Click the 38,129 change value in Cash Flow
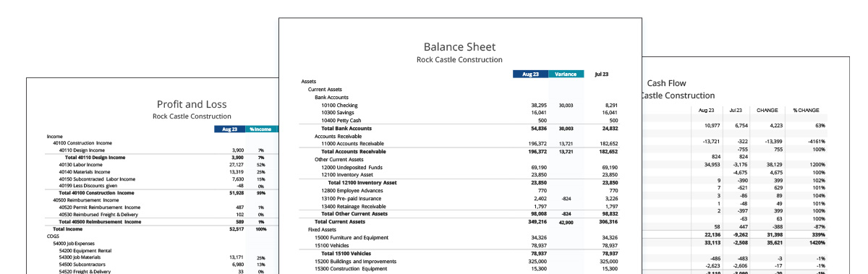This screenshot has height=274, width=868. (776, 165)
